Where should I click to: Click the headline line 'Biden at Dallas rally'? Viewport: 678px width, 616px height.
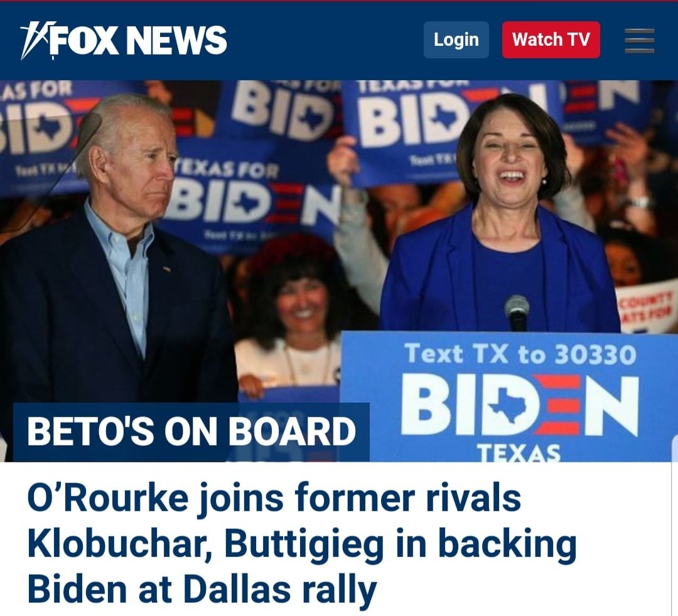pyautogui.click(x=202, y=589)
